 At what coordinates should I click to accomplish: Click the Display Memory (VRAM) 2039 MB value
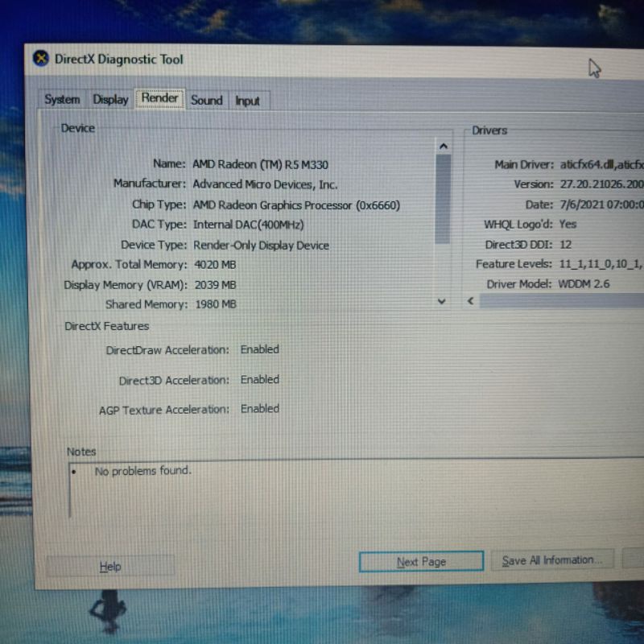coord(215,285)
